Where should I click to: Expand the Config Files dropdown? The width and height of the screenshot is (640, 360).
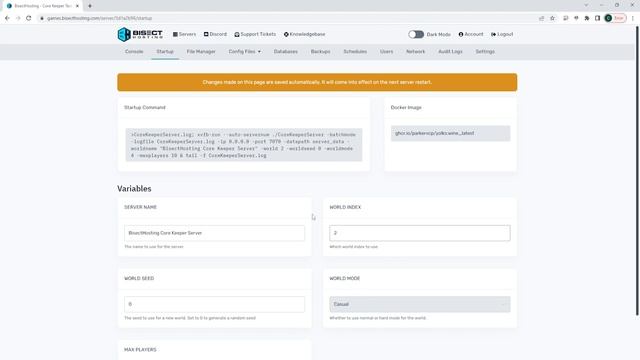click(244, 51)
